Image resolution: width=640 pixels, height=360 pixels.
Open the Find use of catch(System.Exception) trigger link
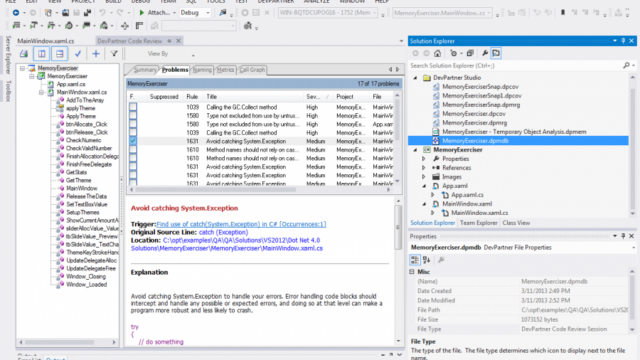click(241, 224)
